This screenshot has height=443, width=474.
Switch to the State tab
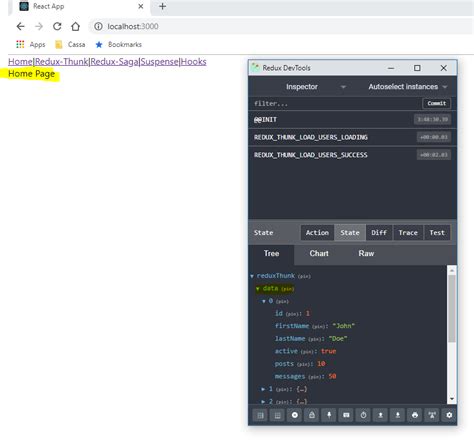pos(350,233)
